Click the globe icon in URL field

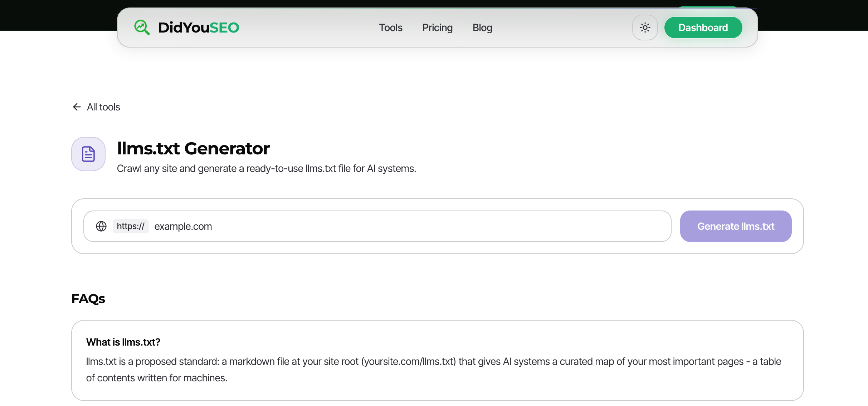(x=101, y=226)
